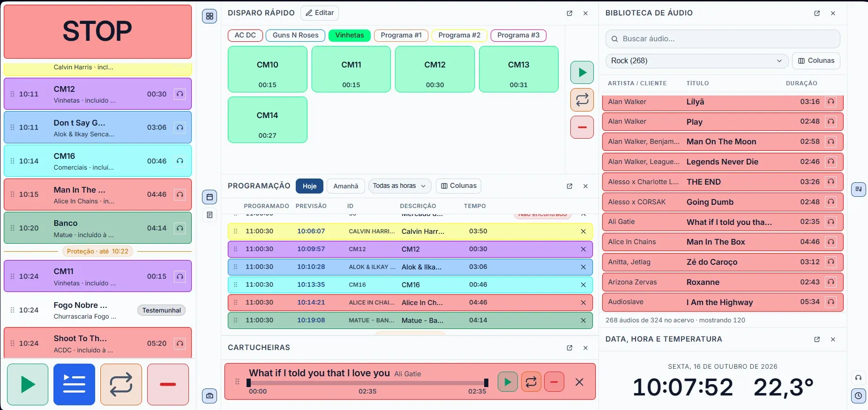Click the big STOP button
The height and width of the screenshot is (410, 868).
point(97,31)
